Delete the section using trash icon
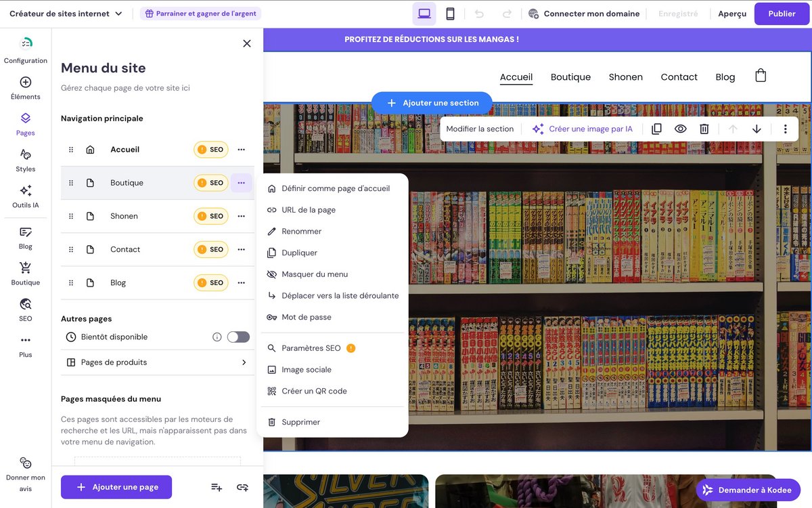The width and height of the screenshot is (812, 508). click(704, 129)
